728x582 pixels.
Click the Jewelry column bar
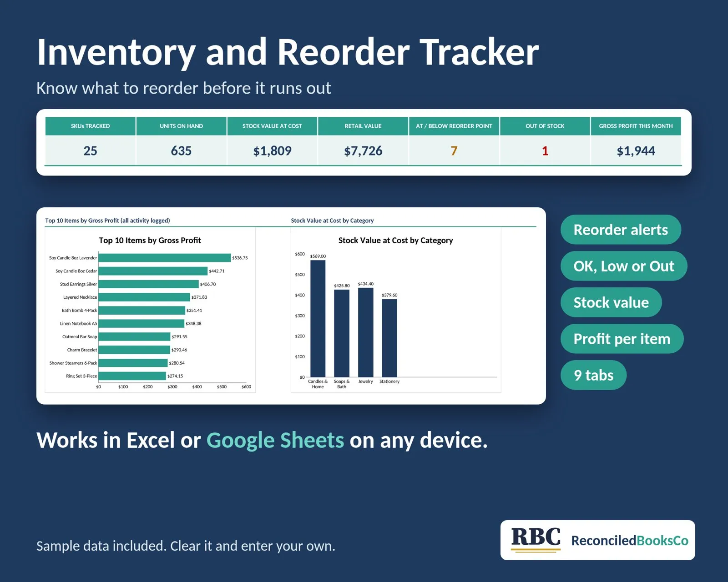[366, 332]
